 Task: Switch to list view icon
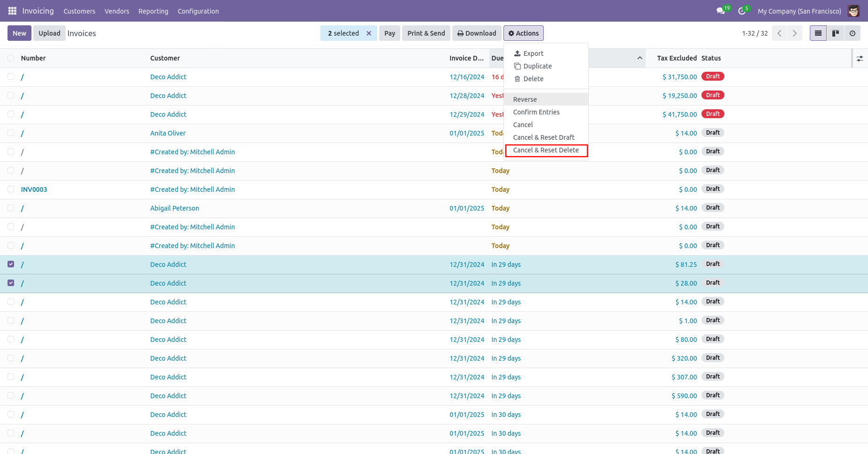click(818, 33)
